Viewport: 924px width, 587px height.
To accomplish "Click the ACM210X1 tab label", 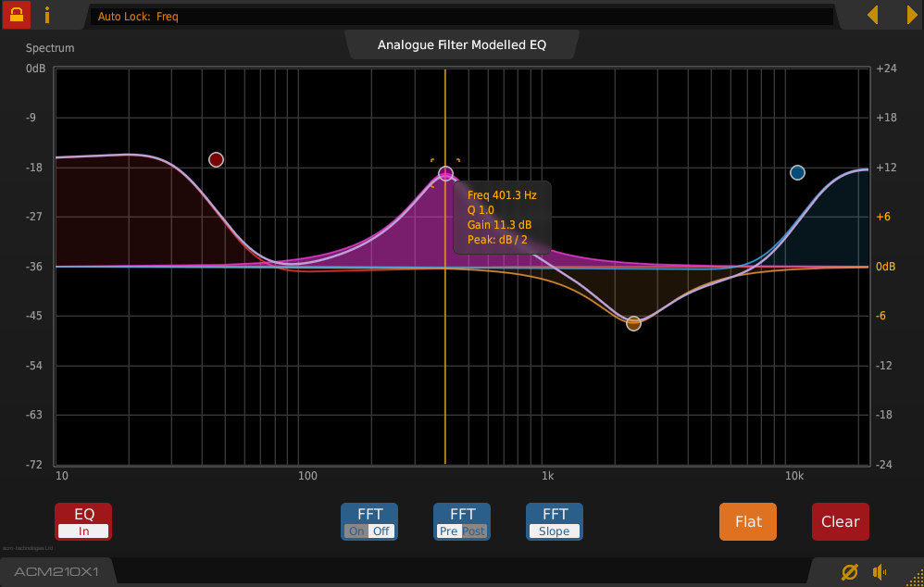I will [x=56, y=572].
